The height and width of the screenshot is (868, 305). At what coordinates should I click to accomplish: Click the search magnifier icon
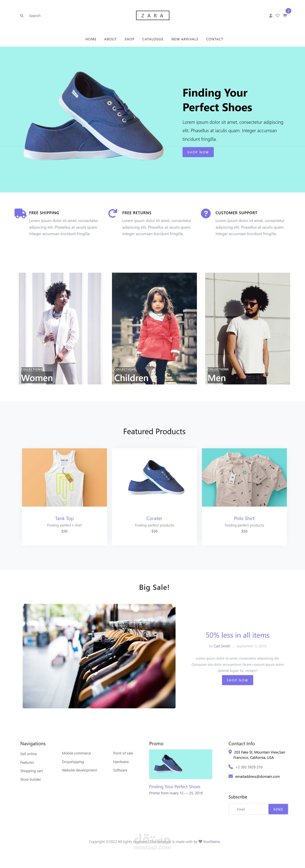click(x=22, y=15)
